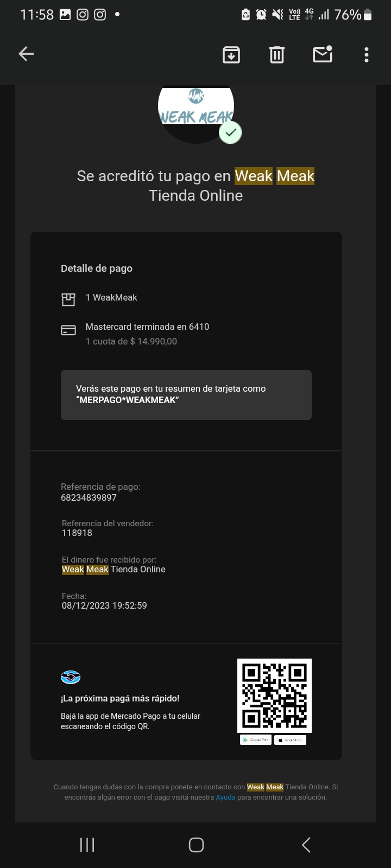This screenshot has width=391, height=868.
Task: Tap the highlighted Weak Meak title text
Action: [275, 176]
